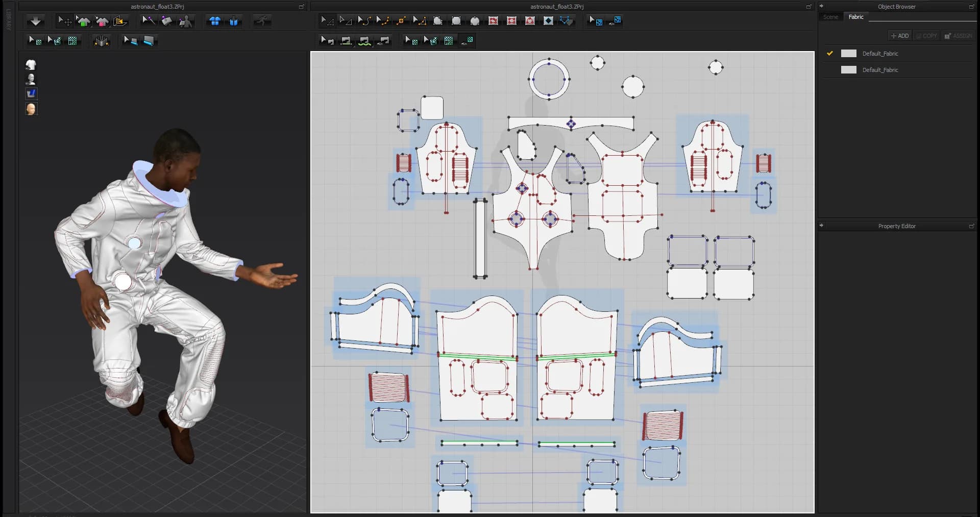Select the Edit Sewing tool
980x517 pixels.
pyautogui.click(x=327, y=40)
